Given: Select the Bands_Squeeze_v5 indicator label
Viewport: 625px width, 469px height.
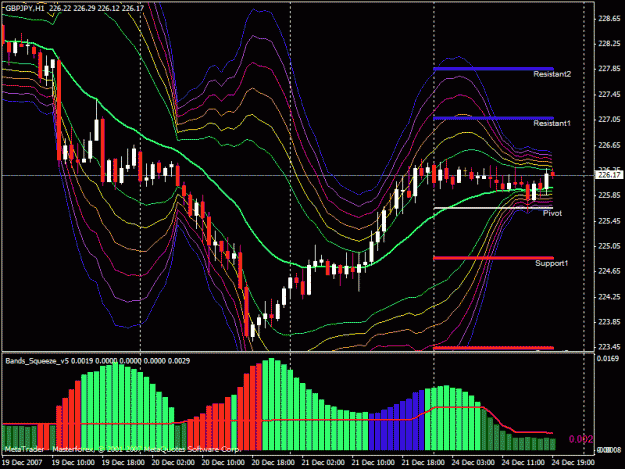Looking at the screenshot, I should (x=37, y=361).
